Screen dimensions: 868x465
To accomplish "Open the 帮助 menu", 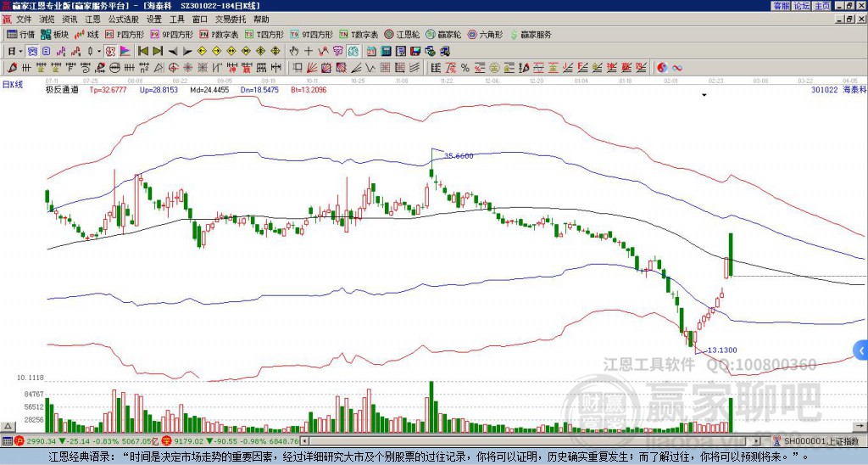I will (x=261, y=20).
